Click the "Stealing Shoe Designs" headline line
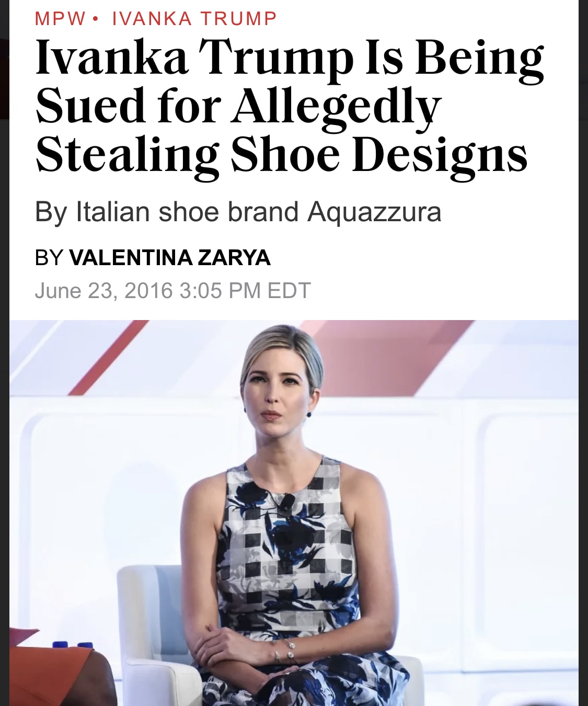The height and width of the screenshot is (706, 588). [x=281, y=154]
